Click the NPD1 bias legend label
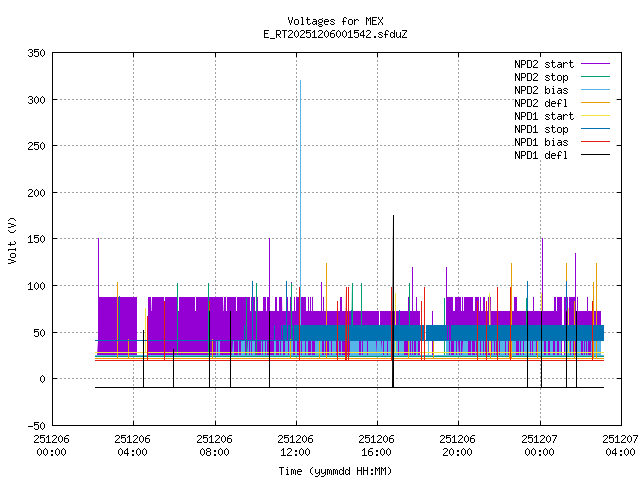The image size is (640, 480). [x=542, y=142]
